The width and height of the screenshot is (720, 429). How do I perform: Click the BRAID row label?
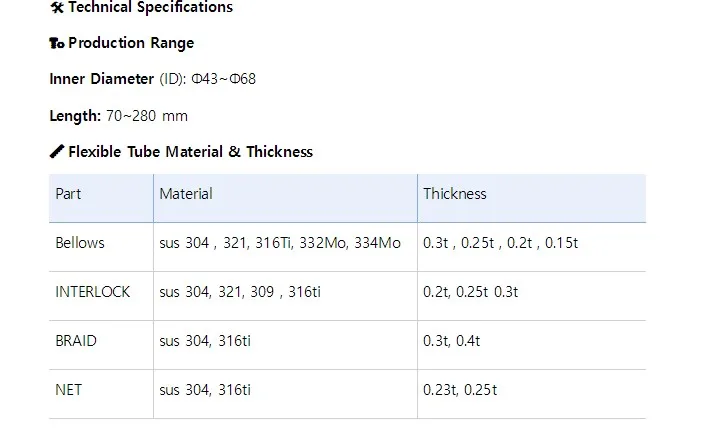click(x=76, y=341)
